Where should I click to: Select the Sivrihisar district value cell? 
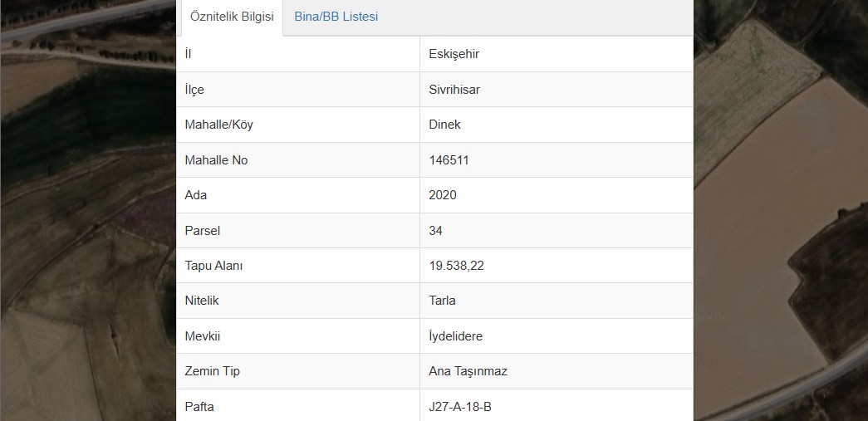click(557, 89)
